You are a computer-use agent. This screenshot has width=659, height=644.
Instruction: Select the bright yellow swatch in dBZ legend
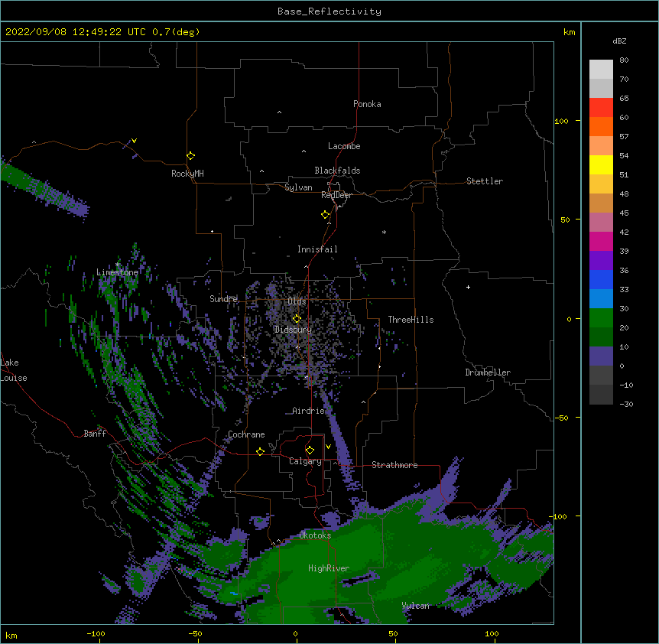click(x=601, y=164)
